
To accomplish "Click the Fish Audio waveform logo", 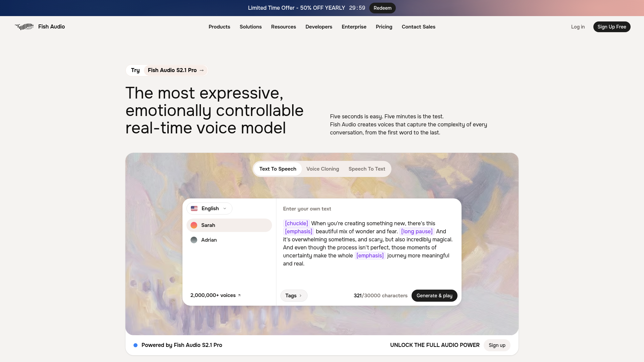I will point(24,27).
